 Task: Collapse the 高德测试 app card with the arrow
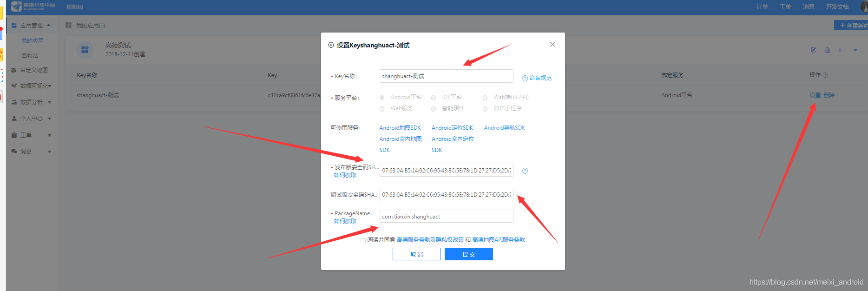(855, 50)
